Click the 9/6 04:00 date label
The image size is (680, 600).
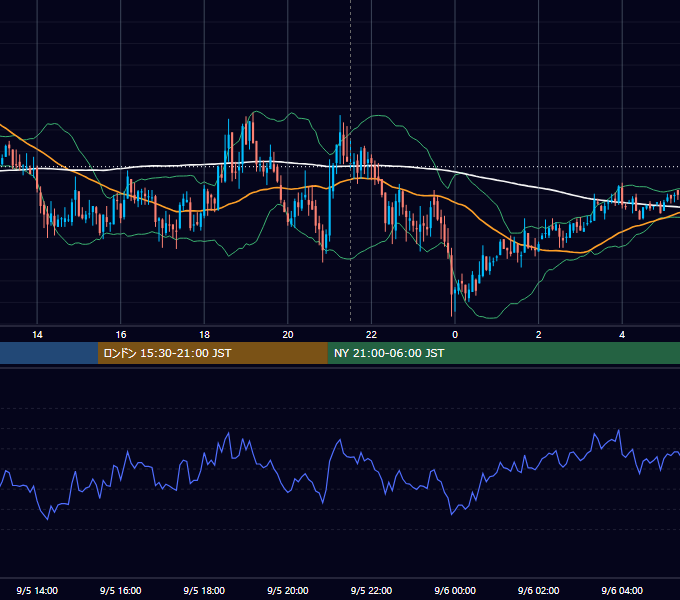pyautogui.click(x=622, y=590)
